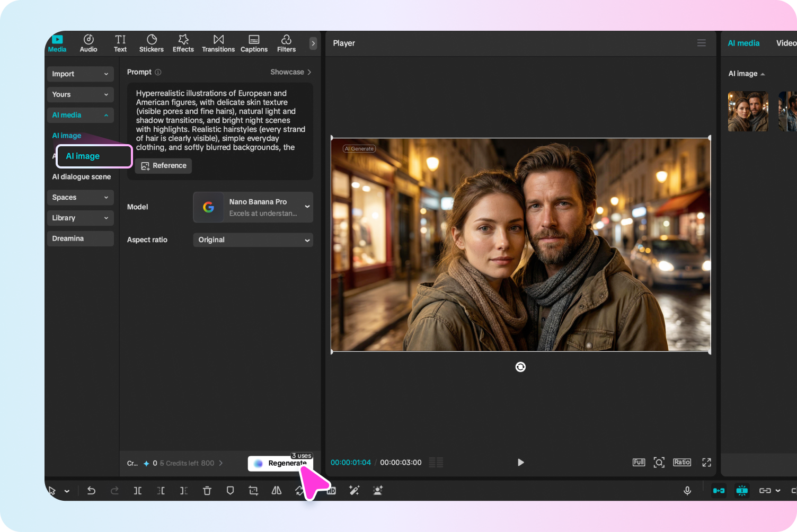Open the Stickers panel
797x532 pixels.
[x=152, y=43]
